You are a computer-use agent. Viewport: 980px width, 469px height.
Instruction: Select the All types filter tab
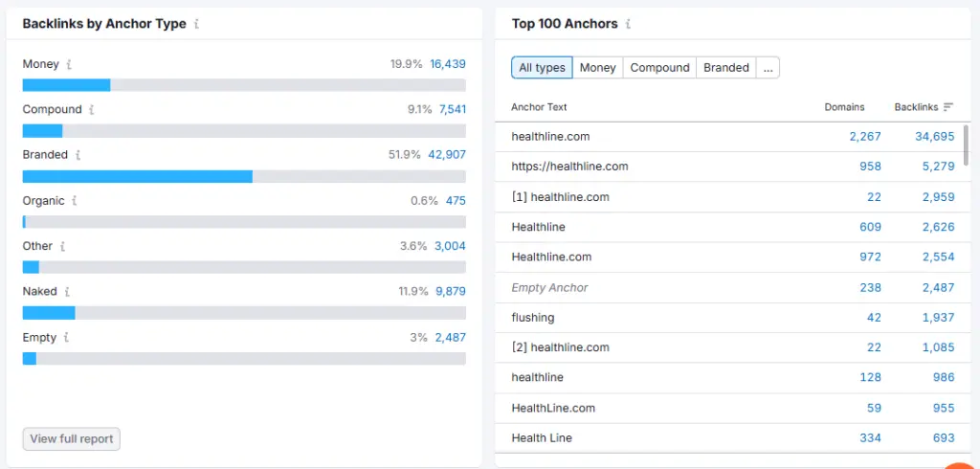tap(542, 68)
